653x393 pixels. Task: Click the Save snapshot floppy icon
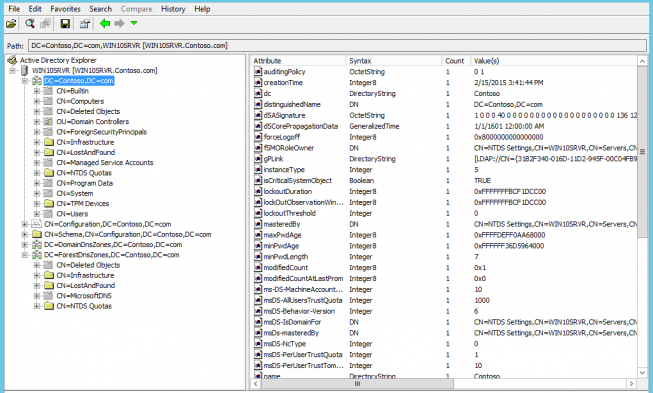coord(65,24)
